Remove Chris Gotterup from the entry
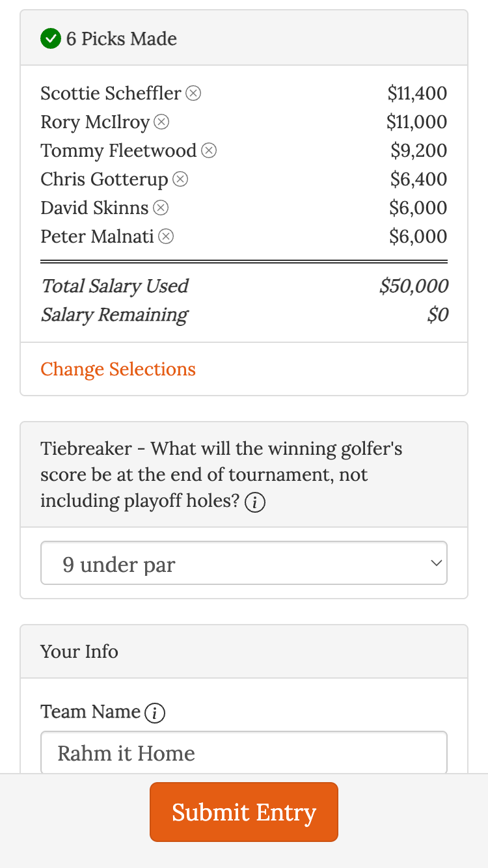 [180, 180]
